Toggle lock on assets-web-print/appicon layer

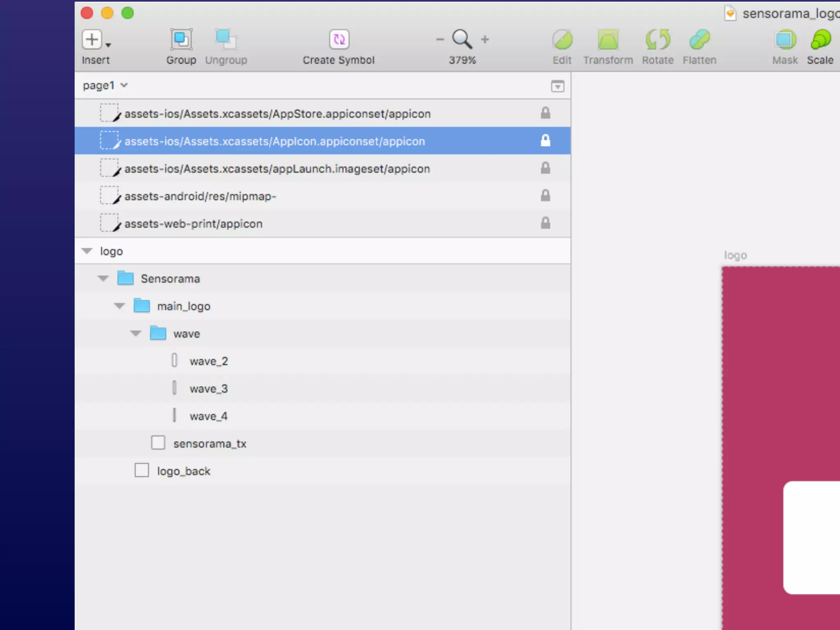click(545, 223)
